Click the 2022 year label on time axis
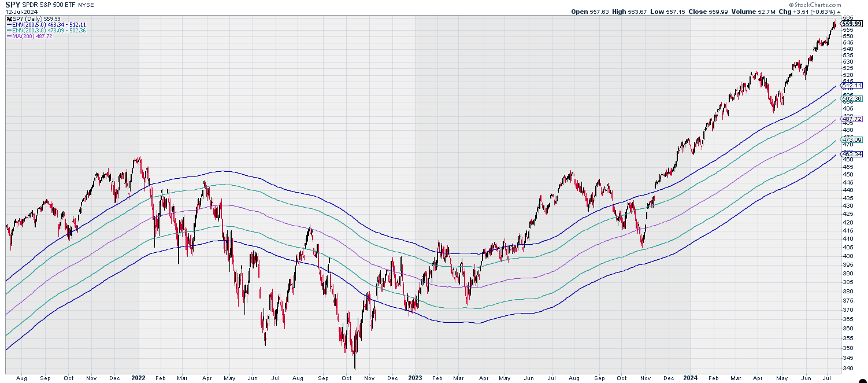The height and width of the screenshot is (383, 868). coord(138,377)
